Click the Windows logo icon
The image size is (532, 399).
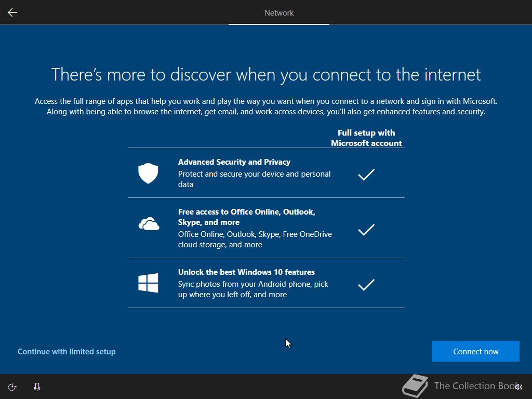148,283
